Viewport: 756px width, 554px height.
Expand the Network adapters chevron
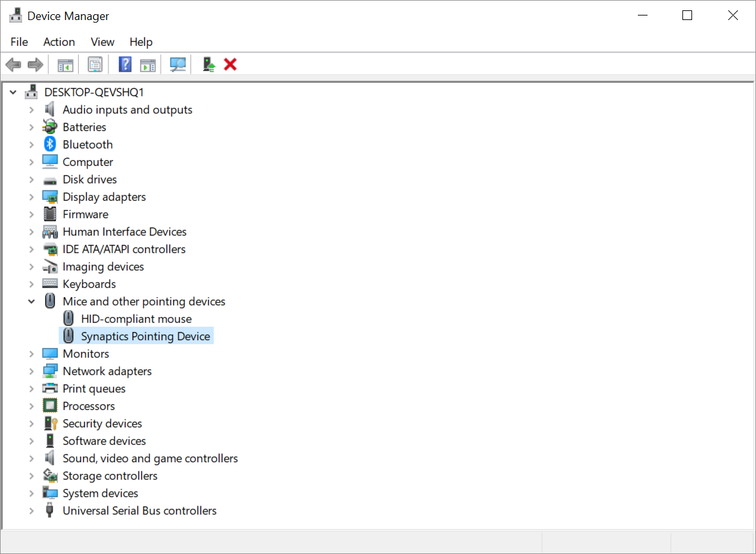coord(32,371)
